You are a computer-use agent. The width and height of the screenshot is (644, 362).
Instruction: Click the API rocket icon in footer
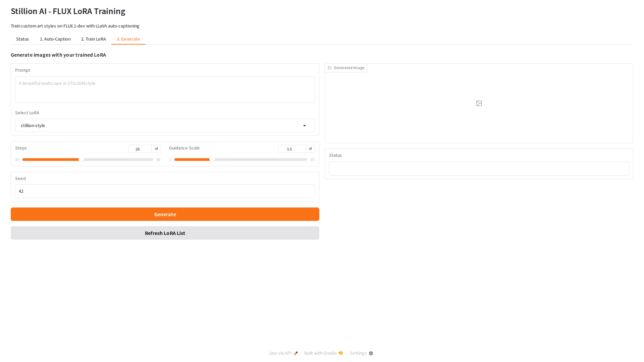click(296, 353)
